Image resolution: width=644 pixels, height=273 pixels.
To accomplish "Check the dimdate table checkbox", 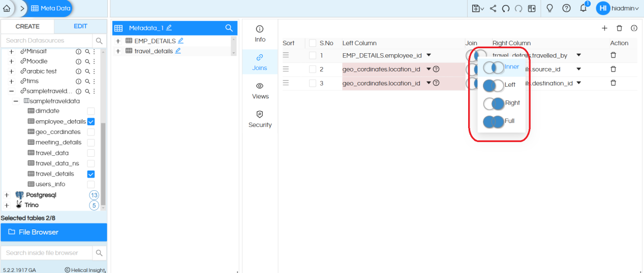I will tap(91, 111).
